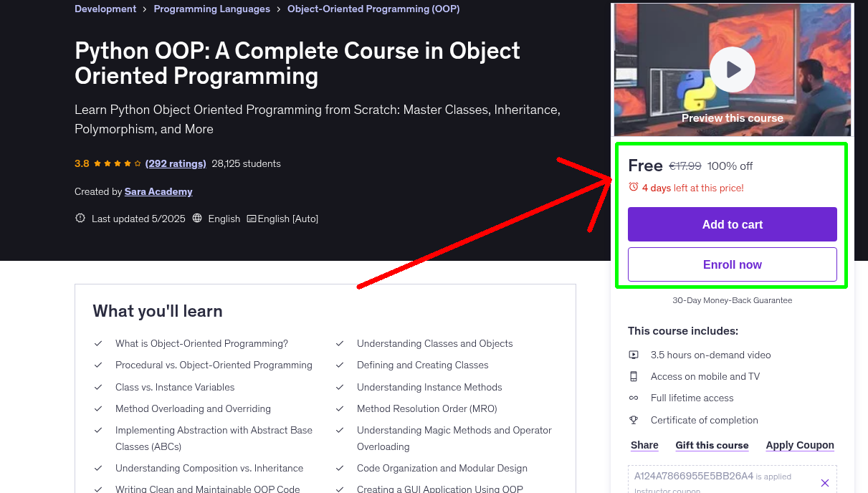
Task: Open the 292 ratings link
Action: click(176, 163)
